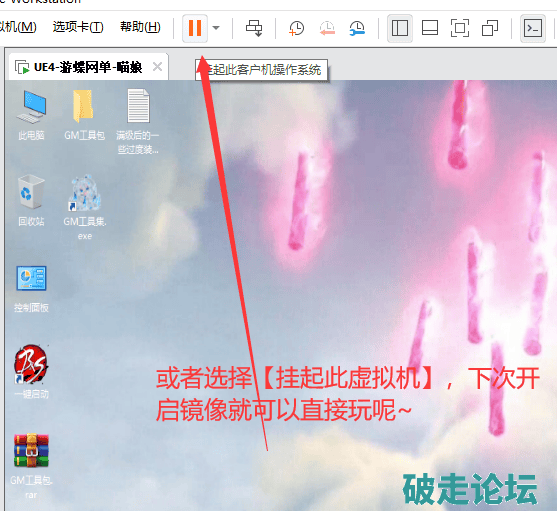Take a snapshot of this virtual machine
The height and width of the screenshot is (511, 557).
click(296, 28)
